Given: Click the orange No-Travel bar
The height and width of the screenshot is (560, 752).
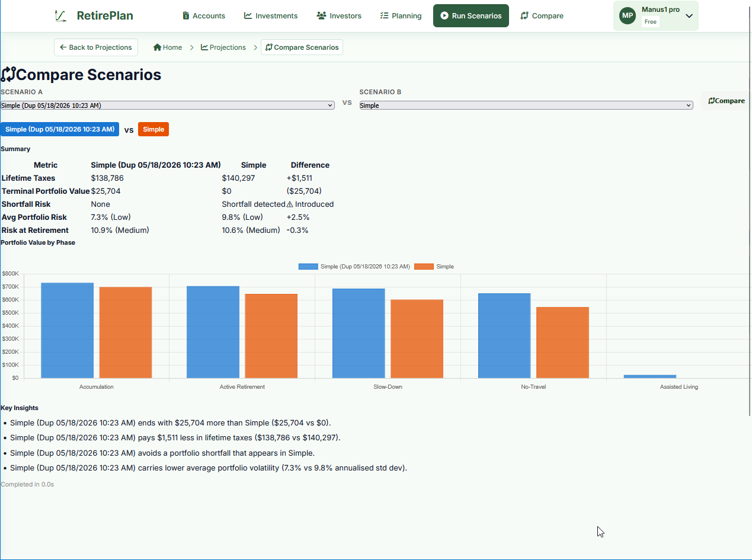Looking at the screenshot, I should 562,343.
